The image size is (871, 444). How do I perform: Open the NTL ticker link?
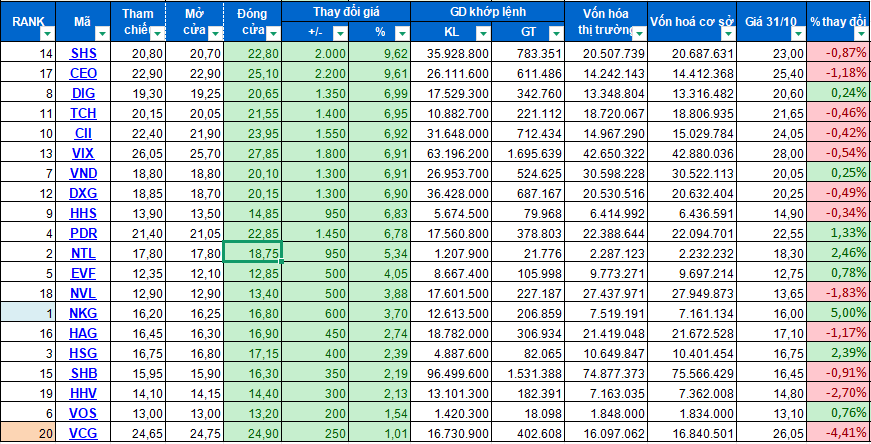click(83, 253)
